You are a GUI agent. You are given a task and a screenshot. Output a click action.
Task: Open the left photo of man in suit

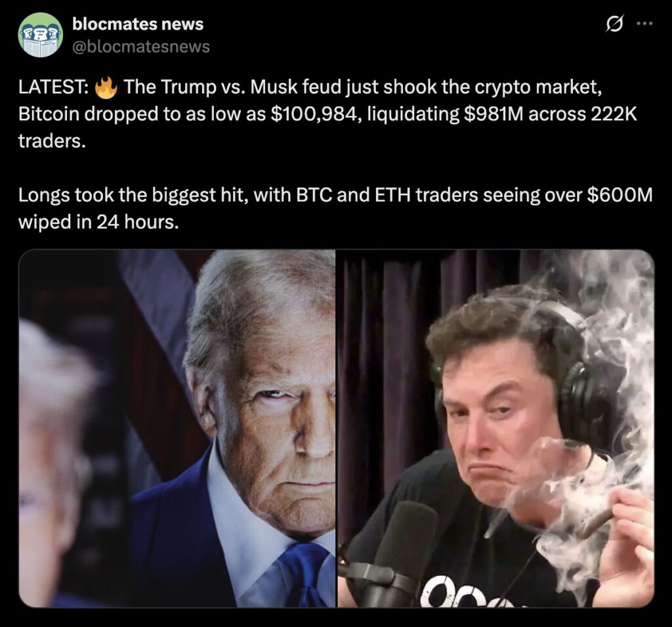coord(177,428)
